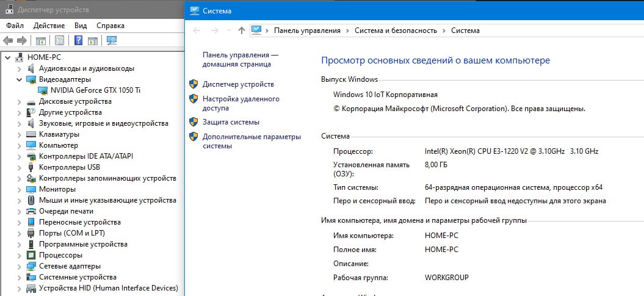Expand the Дисковые устройства category
Screen dimensions: 644x296
[x=19, y=101]
